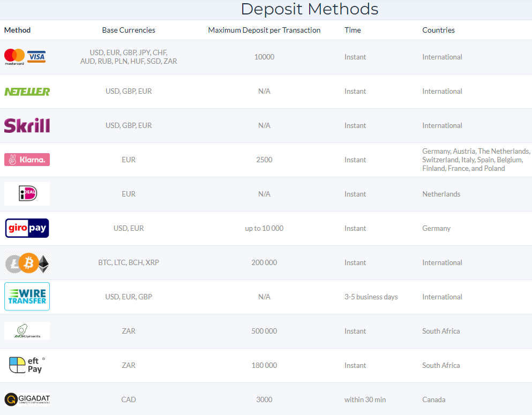Viewport: 532px width, 415px height.
Task: Click giropay's USD, EUR currencies
Action: (129, 228)
